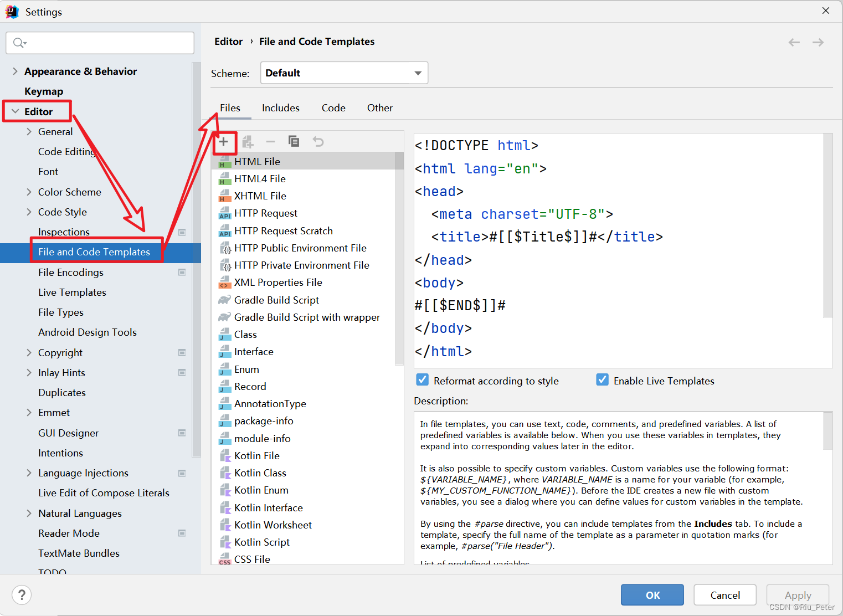Select the Interface template

click(254, 352)
